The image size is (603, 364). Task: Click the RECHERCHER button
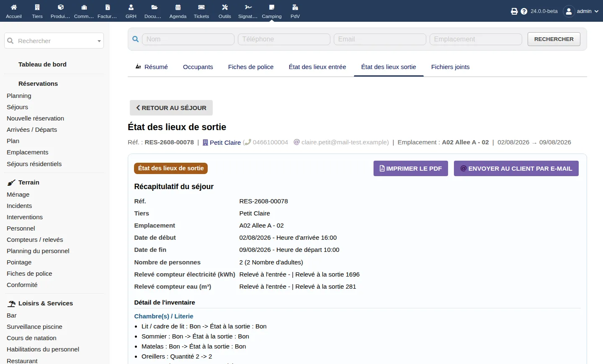coord(554,39)
